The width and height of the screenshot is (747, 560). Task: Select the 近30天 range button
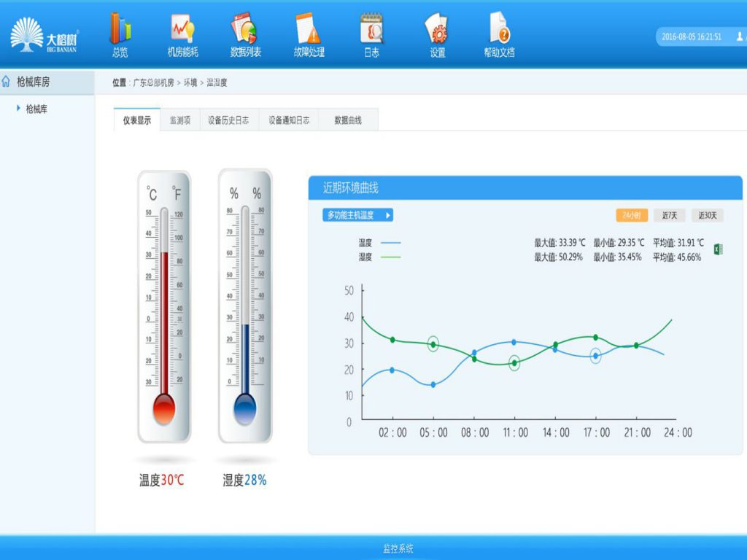coord(708,215)
